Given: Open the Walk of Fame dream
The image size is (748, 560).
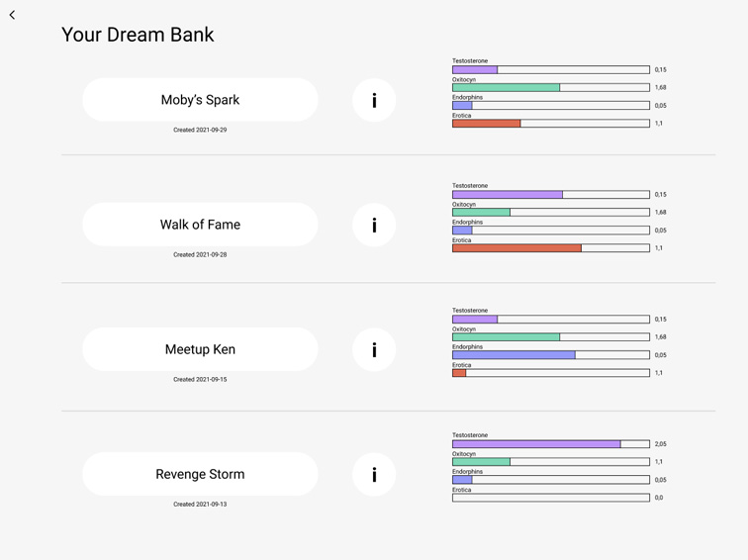Looking at the screenshot, I should pyautogui.click(x=200, y=225).
